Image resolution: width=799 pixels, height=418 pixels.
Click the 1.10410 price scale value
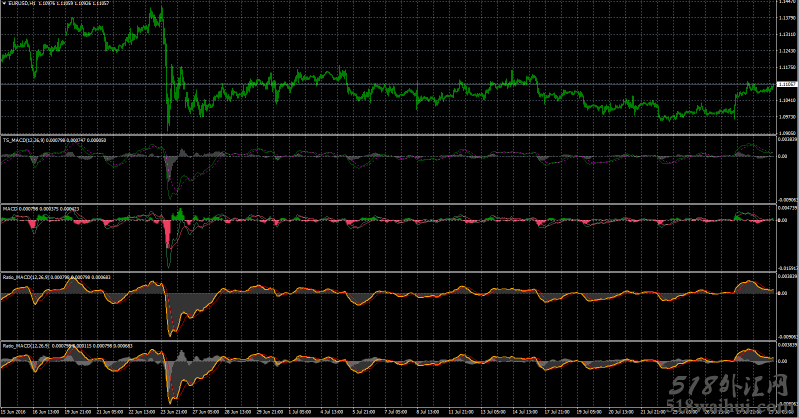point(787,100)
